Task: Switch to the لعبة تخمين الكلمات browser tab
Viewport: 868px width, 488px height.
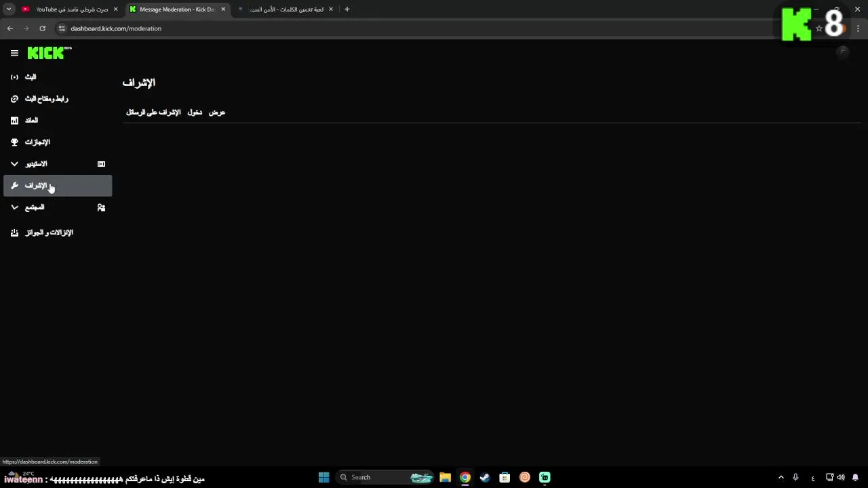Action: click(x=285, y=9)
